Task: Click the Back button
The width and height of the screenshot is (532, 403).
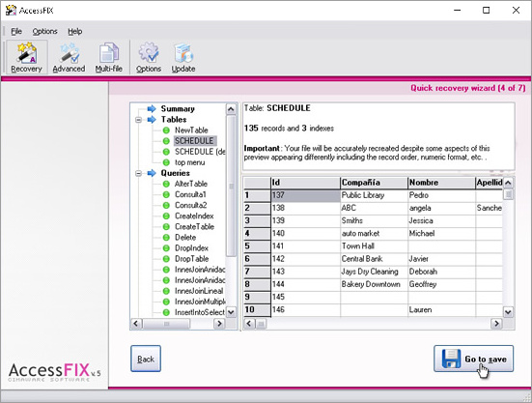Action: [x=146, y=359]
